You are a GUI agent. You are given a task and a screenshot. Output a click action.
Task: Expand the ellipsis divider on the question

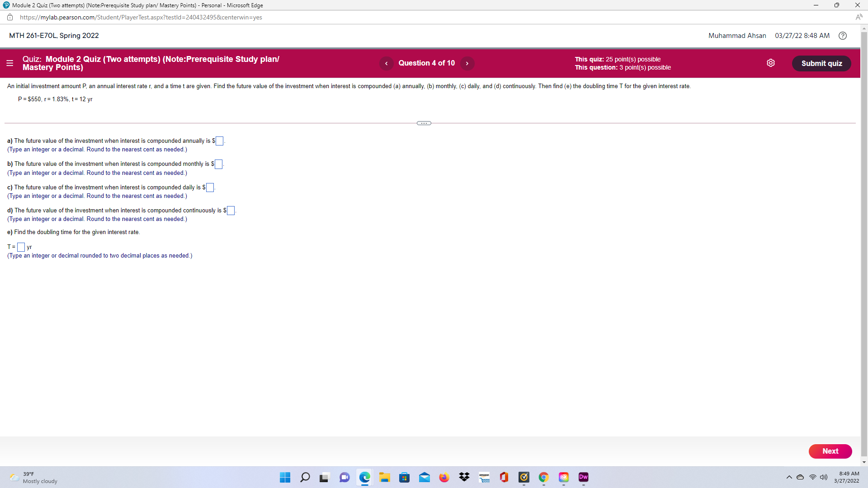click(424, 123)
